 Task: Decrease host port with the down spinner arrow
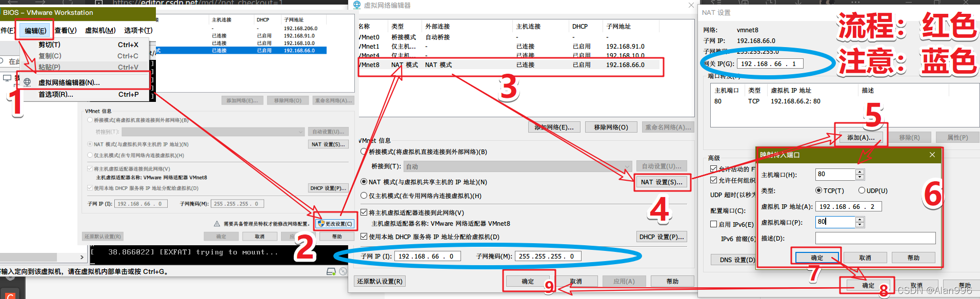pyautogui.click(x=860, y=177)
